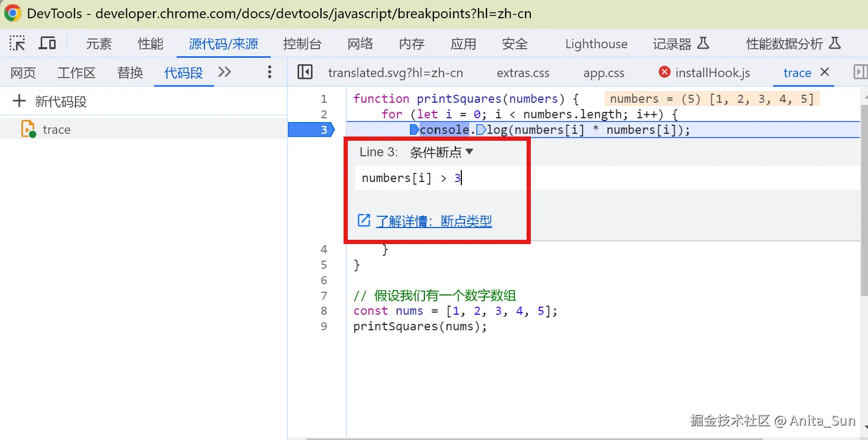Screen dimensions: 868x440
Task: Select the 代码段 sidebar tab
Action: click(184, 73)
